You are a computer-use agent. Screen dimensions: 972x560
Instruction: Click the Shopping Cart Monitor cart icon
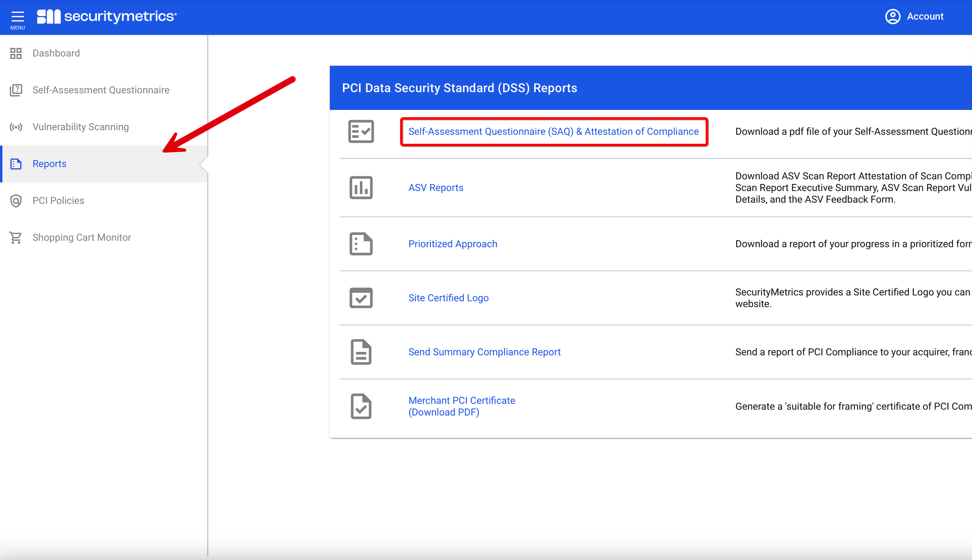point(16,238)
